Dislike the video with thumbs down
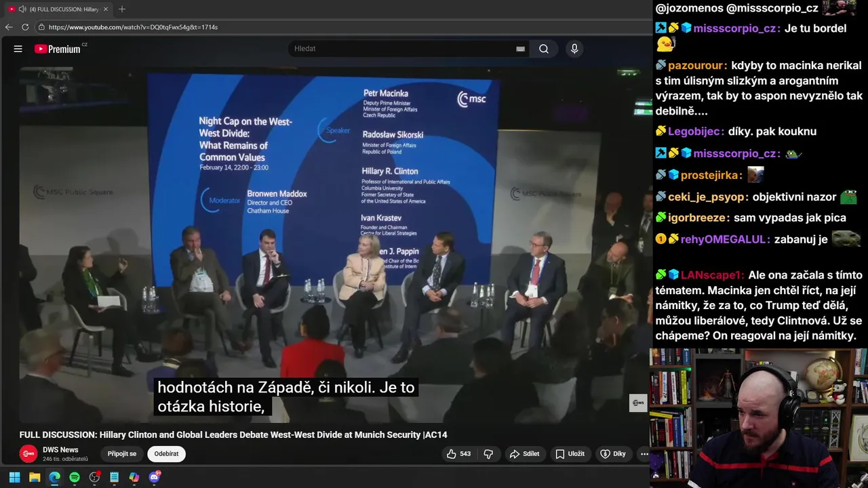Image resolution: width=868 pixels, height=488 pixels. point(488,454)
